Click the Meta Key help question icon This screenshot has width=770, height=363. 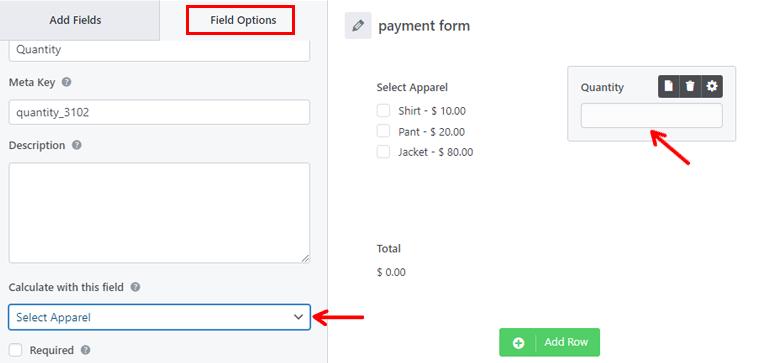tap(67, 82)
